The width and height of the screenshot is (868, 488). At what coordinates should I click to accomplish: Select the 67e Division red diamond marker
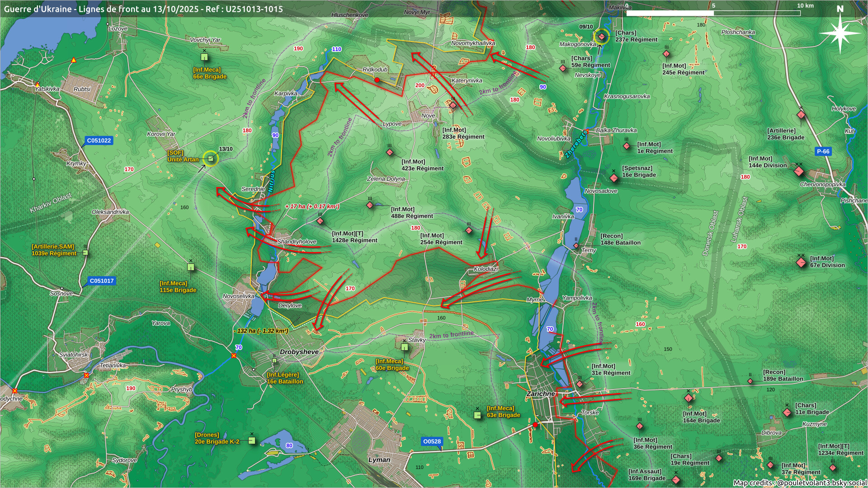(x=801, y=262)
